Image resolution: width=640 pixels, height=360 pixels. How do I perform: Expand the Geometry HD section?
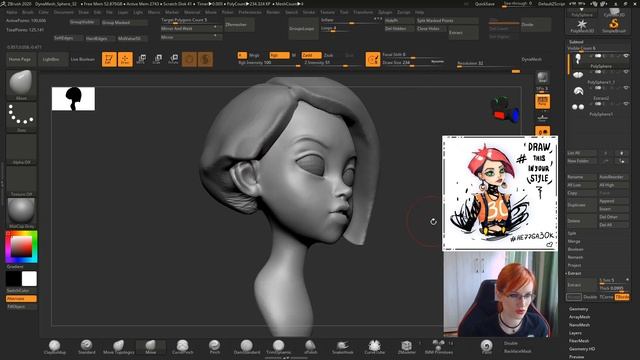(x=582, y=349)
